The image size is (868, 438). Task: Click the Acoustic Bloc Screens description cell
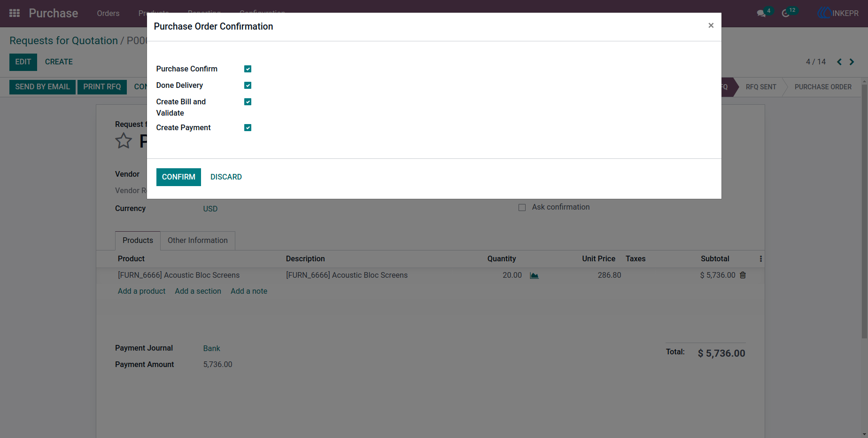347,275
